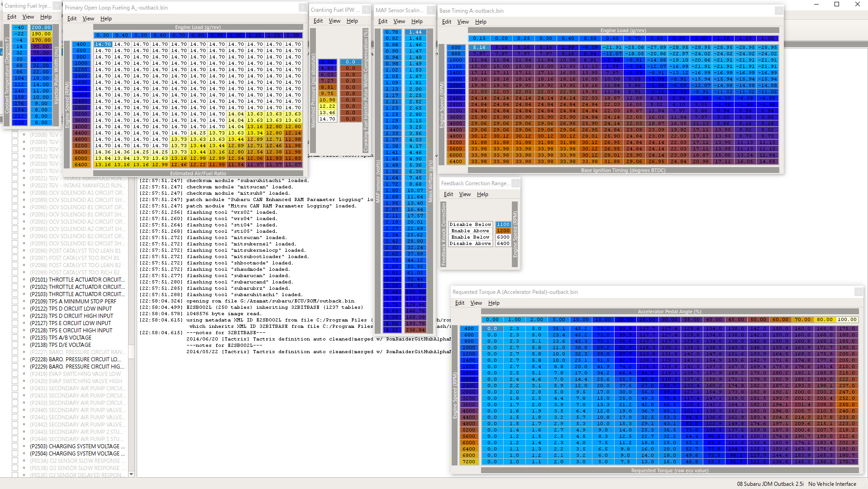Select the (P2504) CHARGING SYSTEM VOLTAGE row

[77, 454]
